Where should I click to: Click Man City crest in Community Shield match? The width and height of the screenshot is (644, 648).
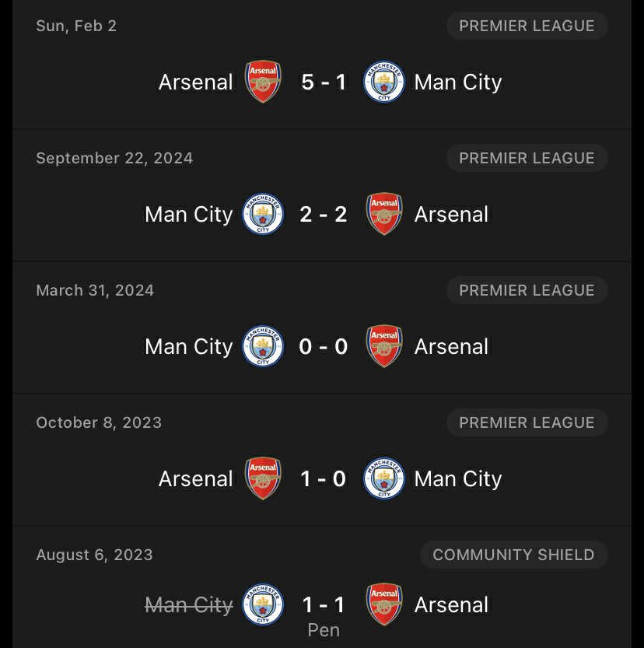click(x=263, y=605)
